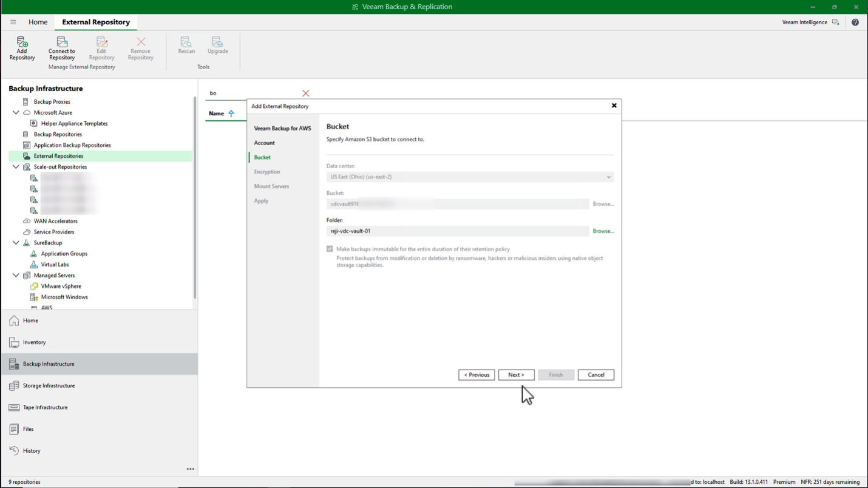Image resolution: width=868 pixels, height=488 pixels.
Task: Open Storage Infrastructure navigation view
Action: point(99,386)
